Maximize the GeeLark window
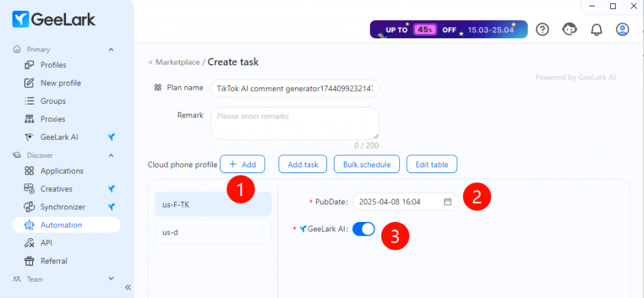This screenshot has height=298, width=644. pos(613,6)
